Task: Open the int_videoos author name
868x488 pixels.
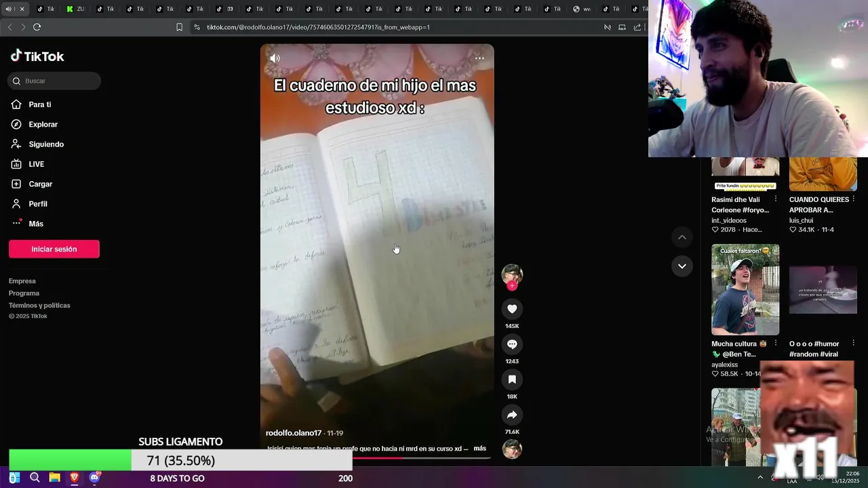Action: click(x=729, y=220)
